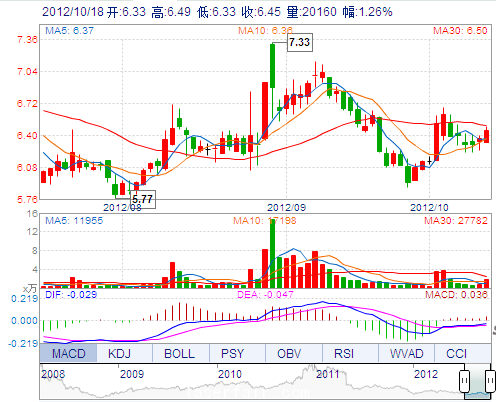Click the 7.04 price axis label
Image resolution: width=496 pixels, height=402 pixels.
tap(27, 71)
